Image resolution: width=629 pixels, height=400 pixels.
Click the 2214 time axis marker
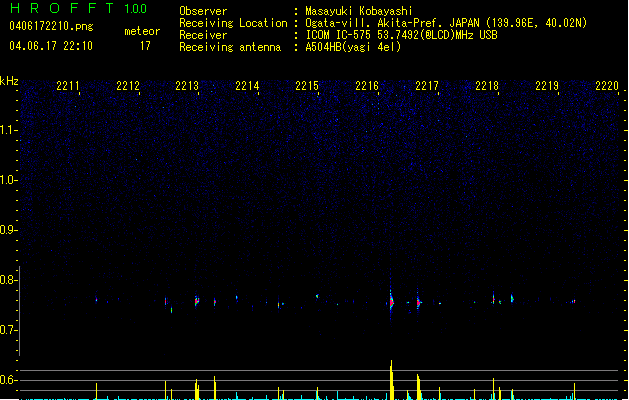(x=247, y=86)
